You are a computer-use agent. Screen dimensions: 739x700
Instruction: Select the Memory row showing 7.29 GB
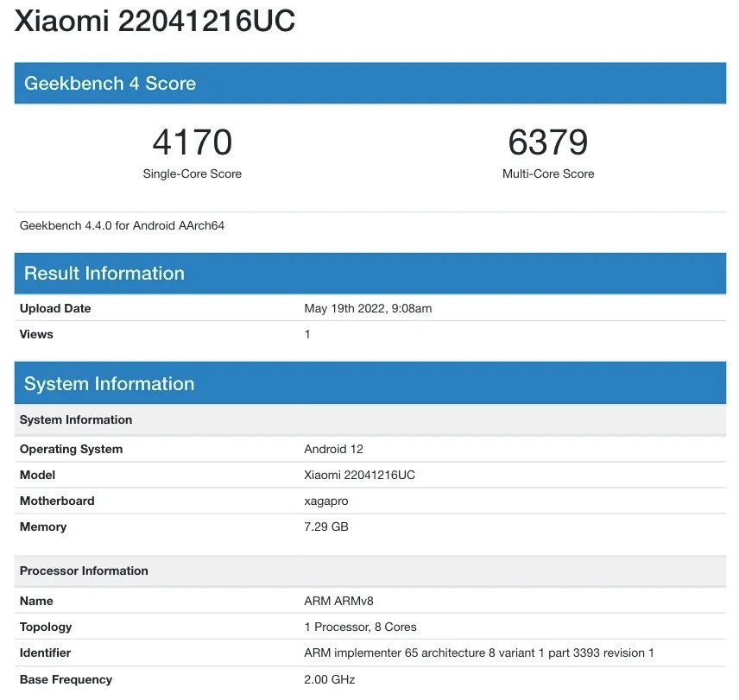point(43,527)
